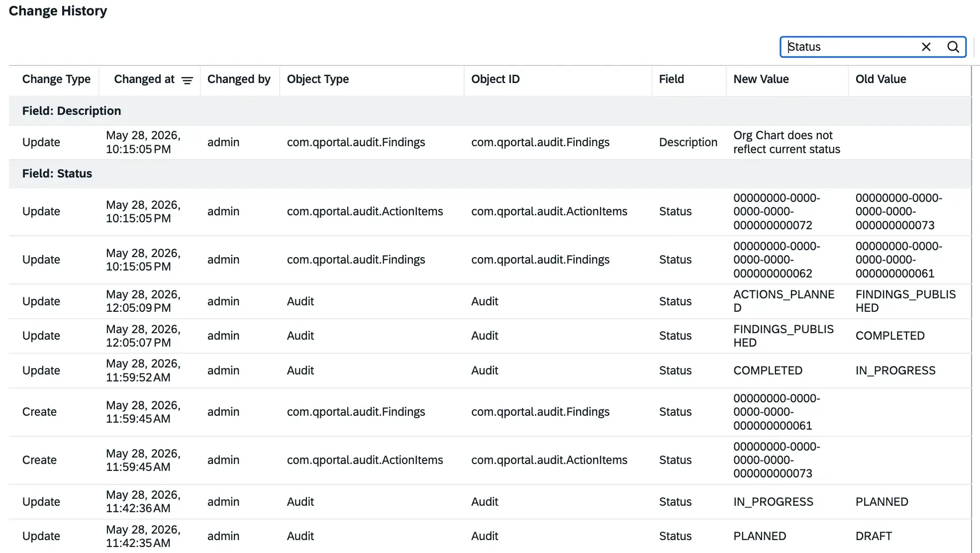
Task: Collapse the Field: Status group row
Action: [490, 174]
